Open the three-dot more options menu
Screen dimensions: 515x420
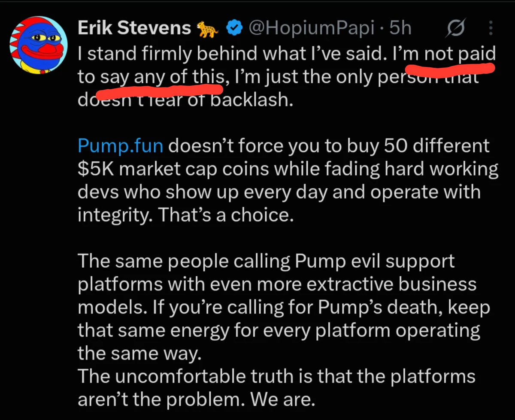tap(491, 29)
